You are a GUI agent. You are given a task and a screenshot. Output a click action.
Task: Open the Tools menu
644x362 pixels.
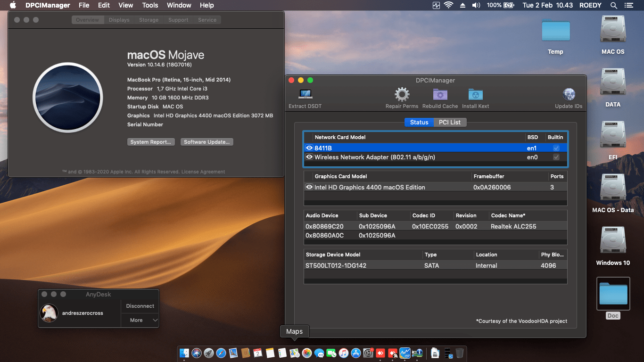pyautogui.click(x=150, y=5)
